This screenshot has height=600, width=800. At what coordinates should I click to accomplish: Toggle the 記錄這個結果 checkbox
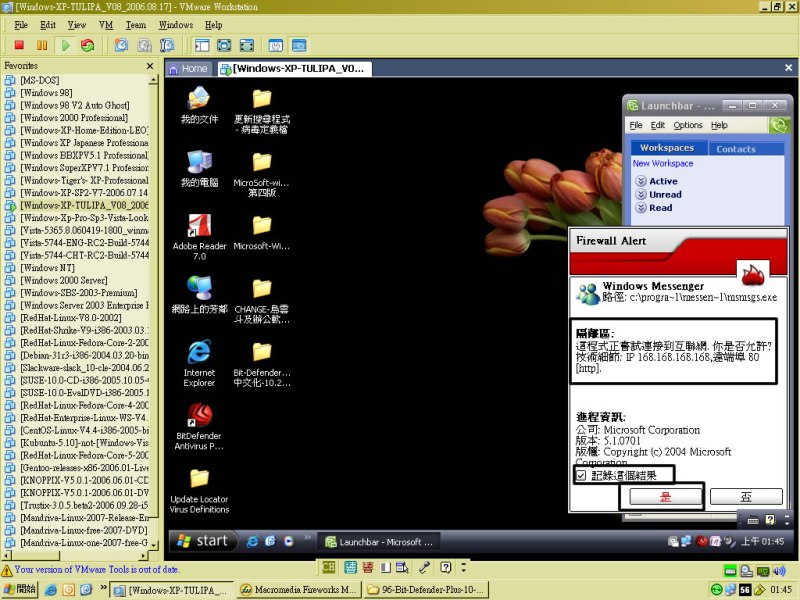581,476
